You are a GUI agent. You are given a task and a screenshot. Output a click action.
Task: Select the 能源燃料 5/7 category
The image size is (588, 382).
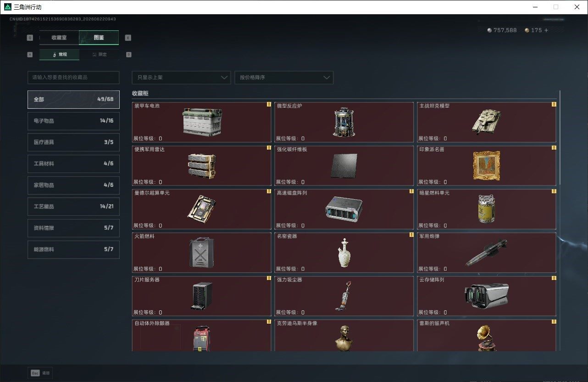[x=73, y=249]
